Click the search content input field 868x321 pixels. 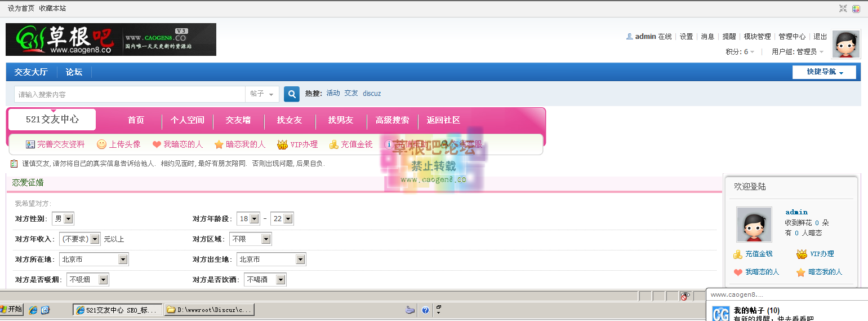pos(130,94)
